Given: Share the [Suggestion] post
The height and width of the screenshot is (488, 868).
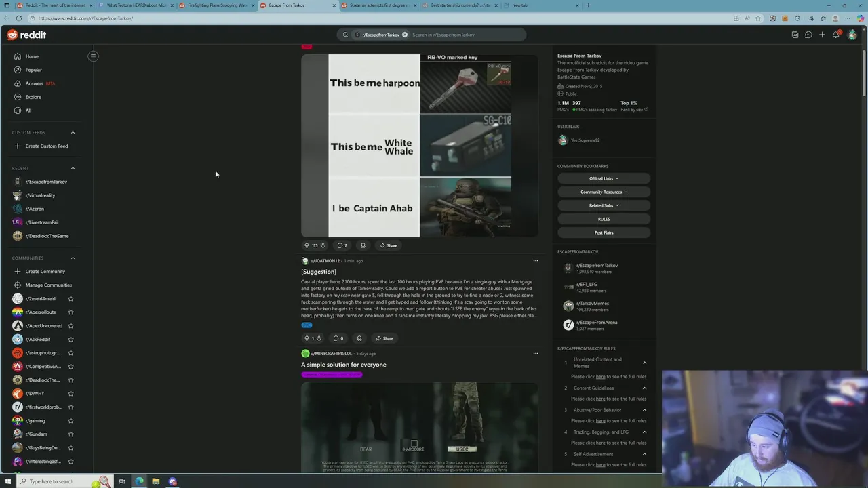Looking at the screenshot, I should [x=384, y=338].
